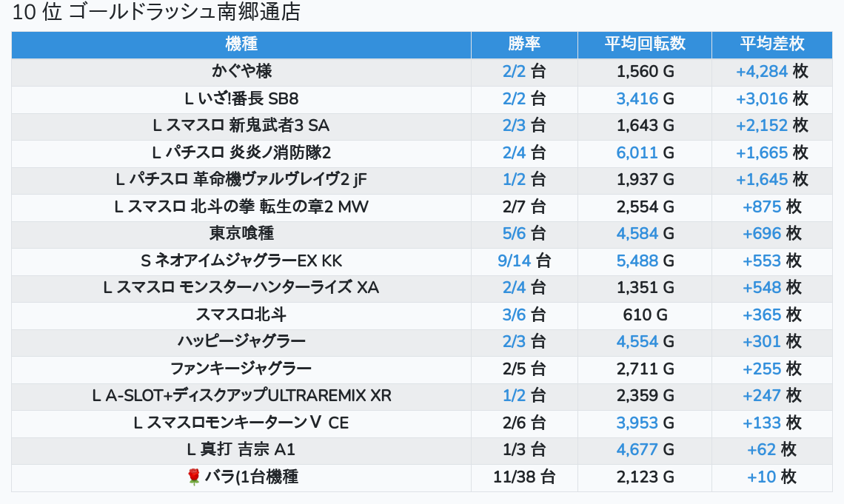Click the rose icon beside バラ(1台機種
844x504 pixels.
click(x=194, y=477)
